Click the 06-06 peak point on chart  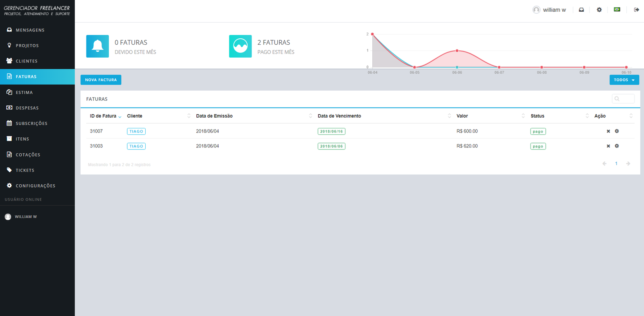(457, 51)
